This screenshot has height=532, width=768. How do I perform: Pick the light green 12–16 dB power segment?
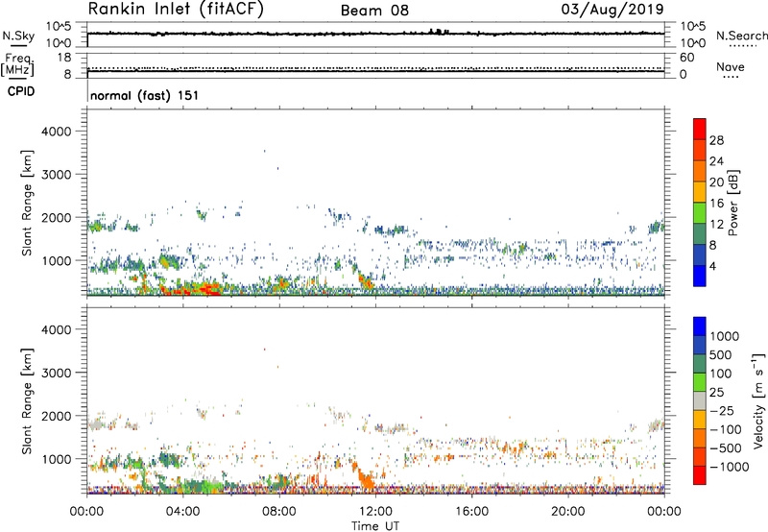[700, 213]
